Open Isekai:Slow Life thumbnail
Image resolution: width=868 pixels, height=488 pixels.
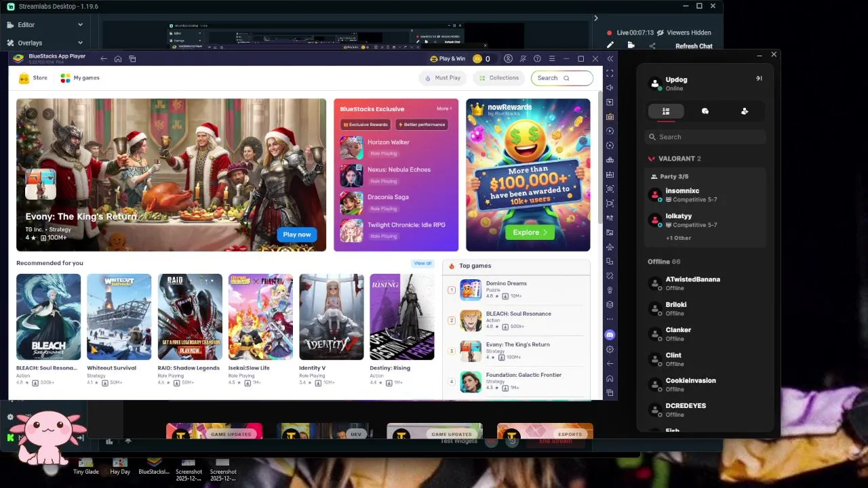pos(260,317)
